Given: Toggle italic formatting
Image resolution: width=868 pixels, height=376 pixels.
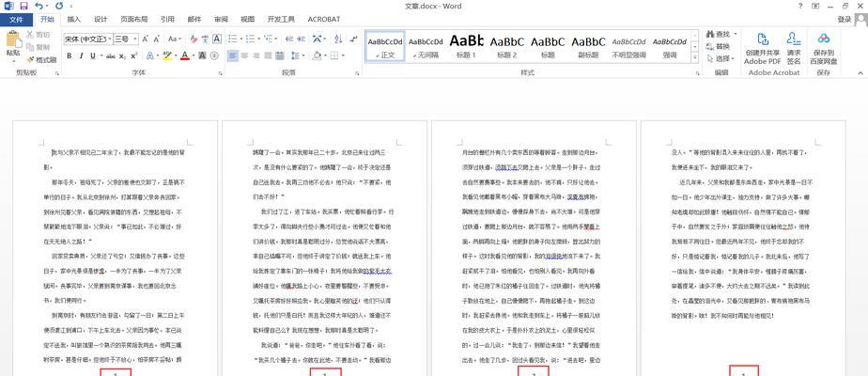Looking at the screenshot, I should 81,55.
